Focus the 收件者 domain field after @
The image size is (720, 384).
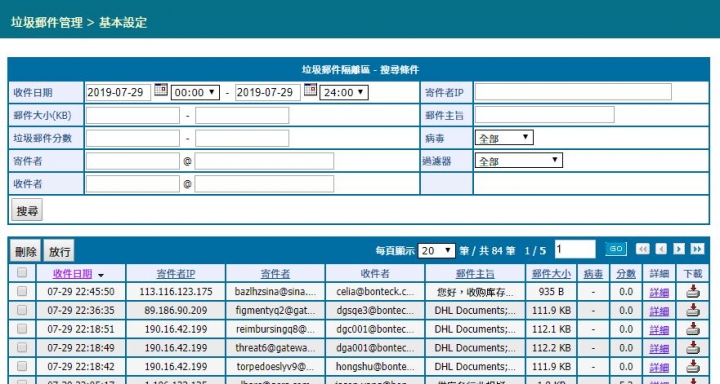pos(264,184)
